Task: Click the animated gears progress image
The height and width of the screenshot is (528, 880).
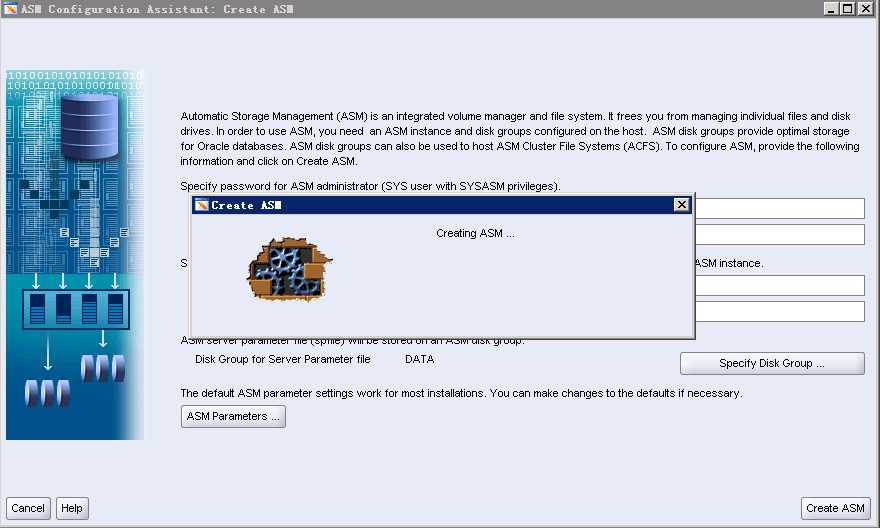Action: (289, 269)
